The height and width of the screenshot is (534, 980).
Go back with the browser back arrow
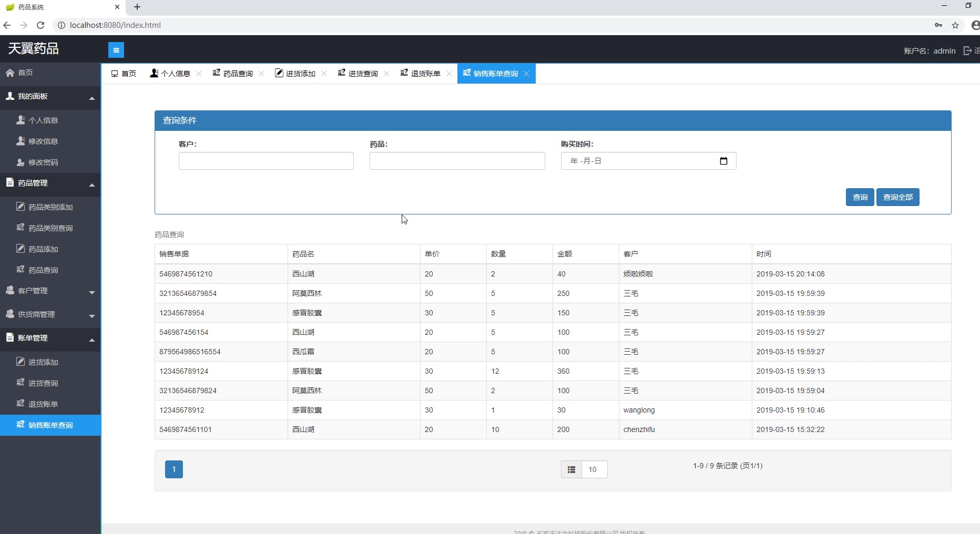[7, 25]
